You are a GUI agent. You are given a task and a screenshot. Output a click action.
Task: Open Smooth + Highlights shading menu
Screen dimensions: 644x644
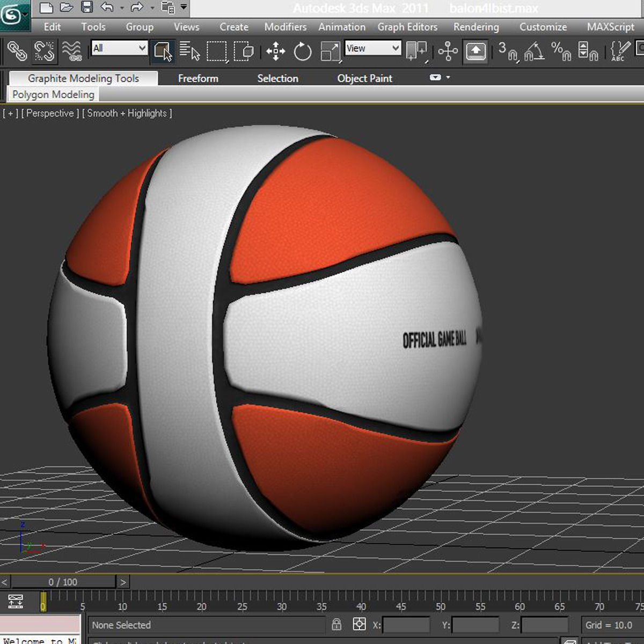[x=127, y=113]
